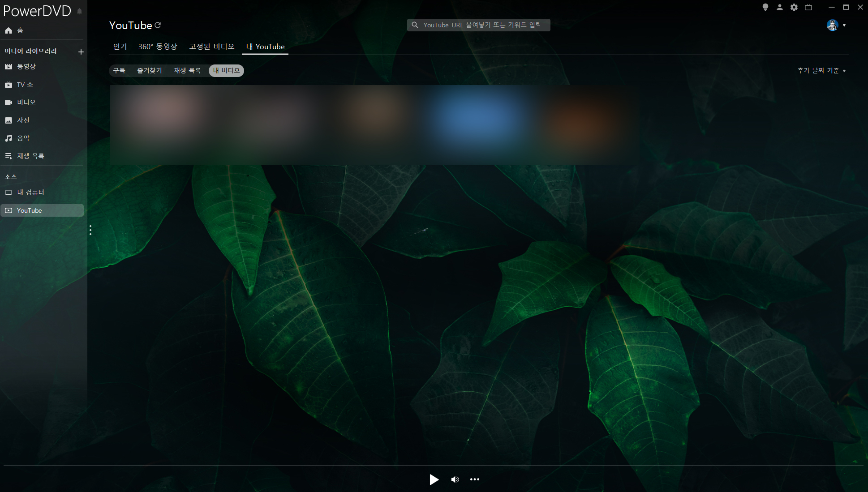The image size is (868, 492).
Task: Select 내 컴퓨터 (My Computer) source
Action: click(25, 193)
